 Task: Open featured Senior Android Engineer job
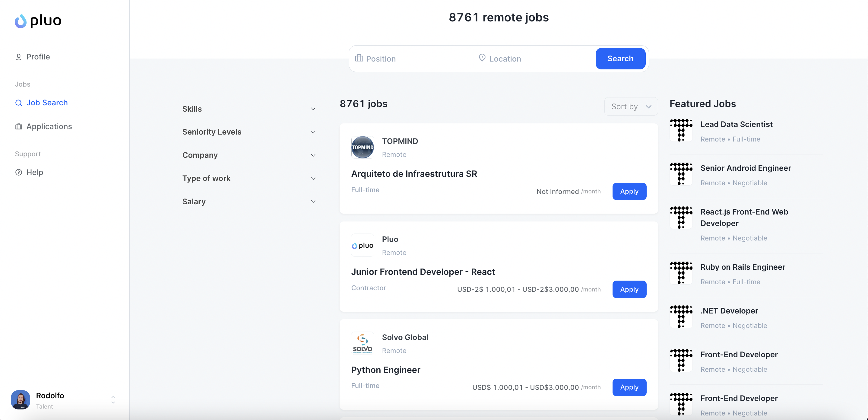[745, 168]
